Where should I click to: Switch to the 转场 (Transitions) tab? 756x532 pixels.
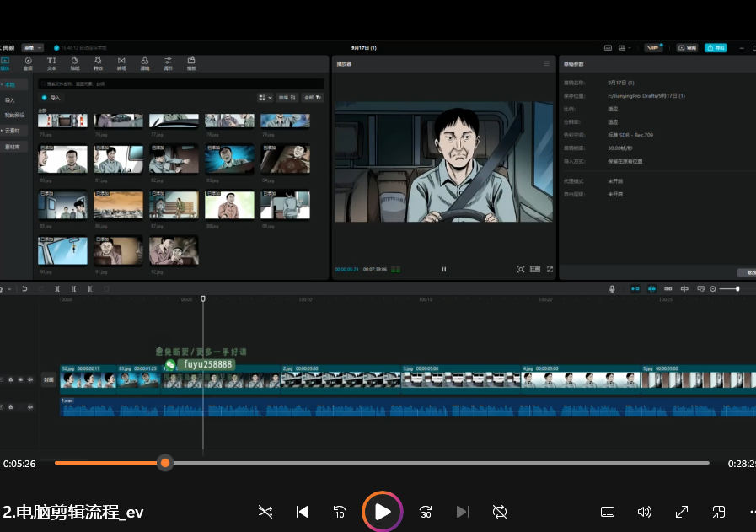coord(121,63)
